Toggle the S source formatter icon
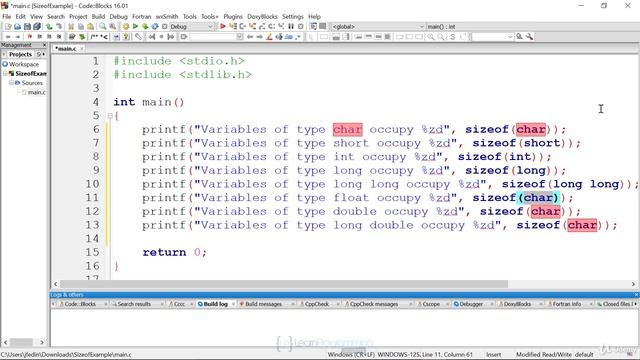Image resolution: width=640 pixels, height=360 pixels. [x=453, y=37]
